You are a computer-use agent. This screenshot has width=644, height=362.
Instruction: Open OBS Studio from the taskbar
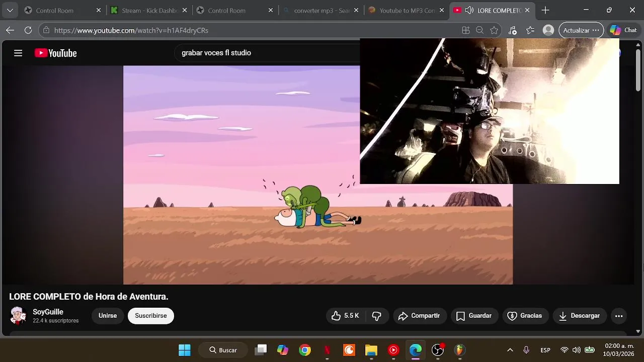click(438, 350)
